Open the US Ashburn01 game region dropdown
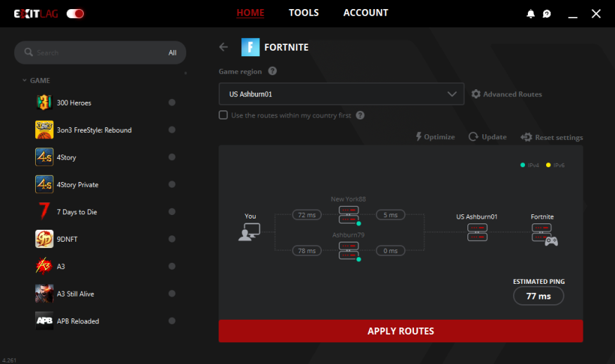615x364 pixels. pyautogui.click(x=341, y=93)
